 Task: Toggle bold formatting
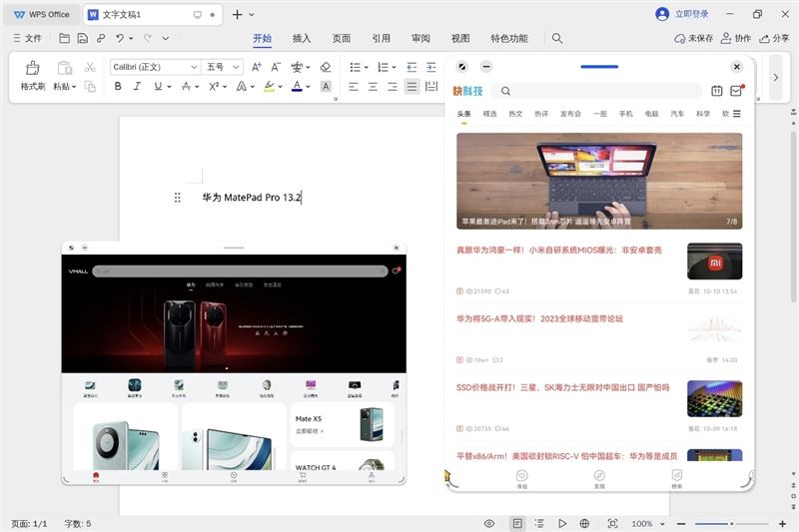point(118,87)
